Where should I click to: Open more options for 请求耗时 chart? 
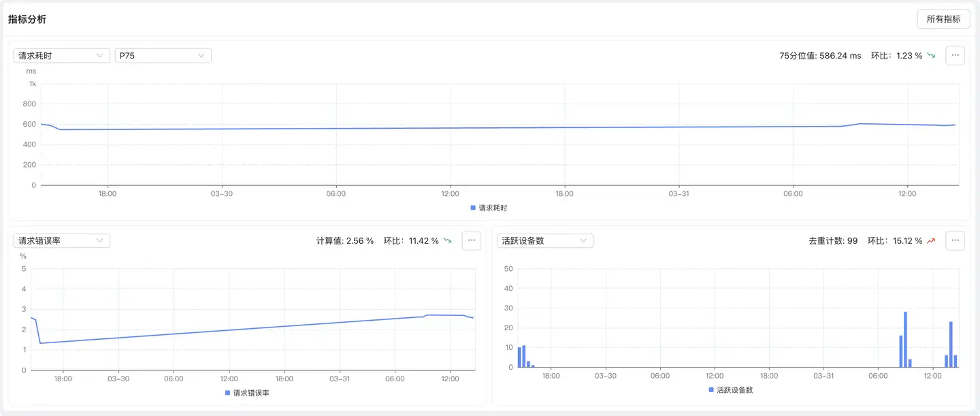coord(955,56)
